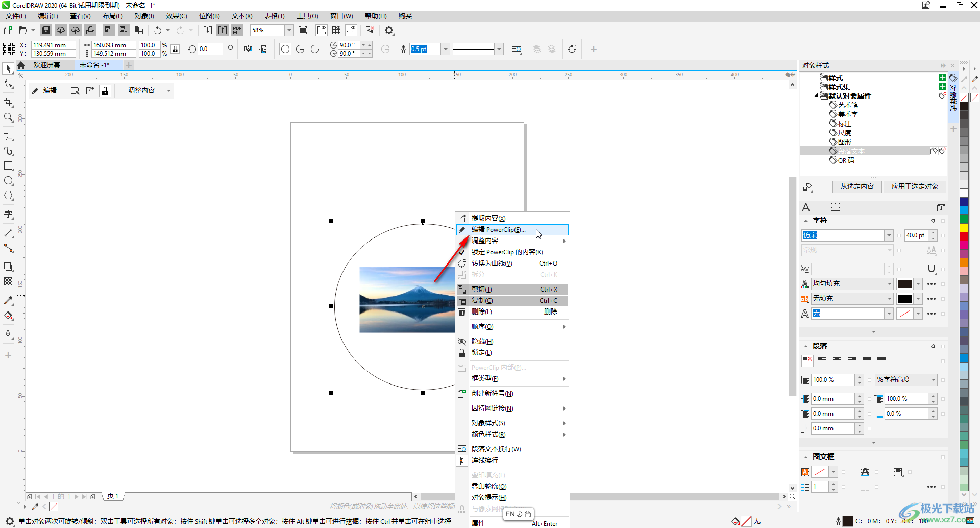Screen dimensions: 980x528
Task: Select the Shape edit tool
Action: click(8, 84)
